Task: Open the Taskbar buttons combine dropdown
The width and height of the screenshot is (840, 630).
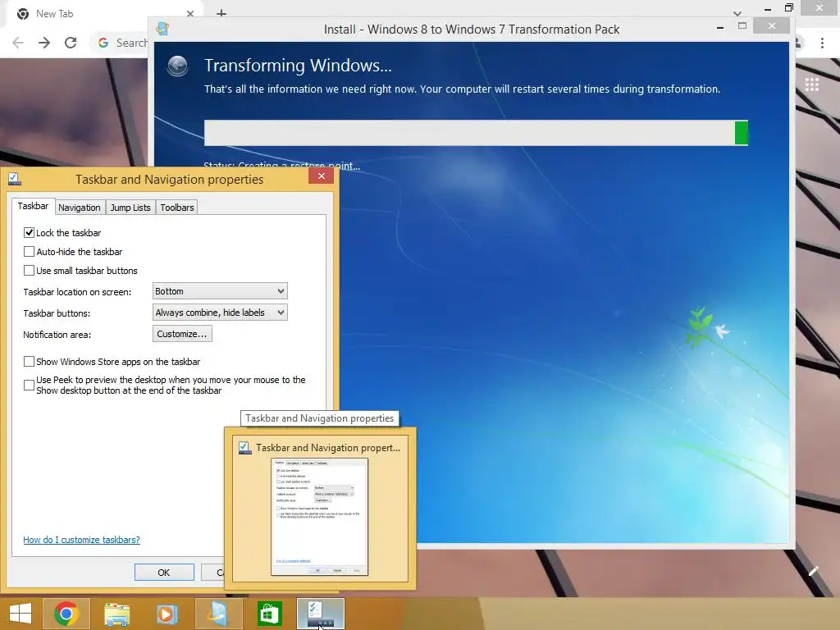Action: tap(220, 313)
